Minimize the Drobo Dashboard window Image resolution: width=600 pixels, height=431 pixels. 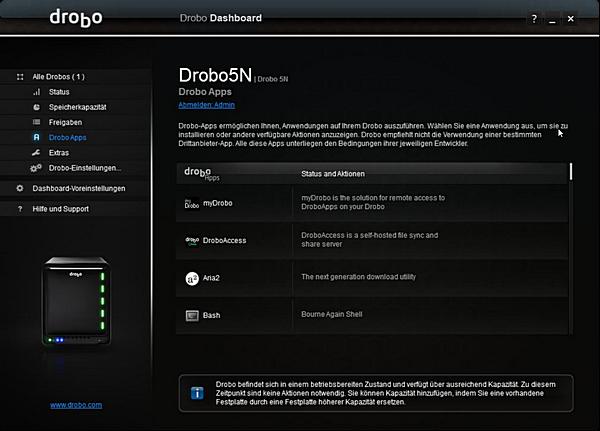coord(552,19)
